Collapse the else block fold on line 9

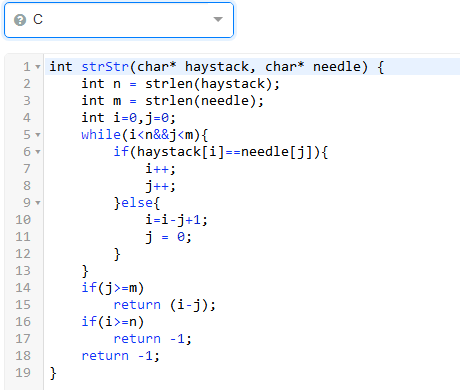(38, 203)
